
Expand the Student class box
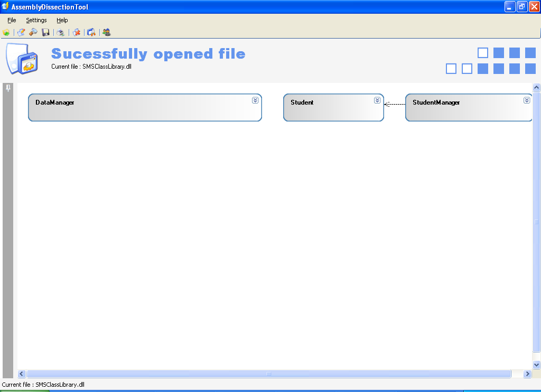pos(377,100)
